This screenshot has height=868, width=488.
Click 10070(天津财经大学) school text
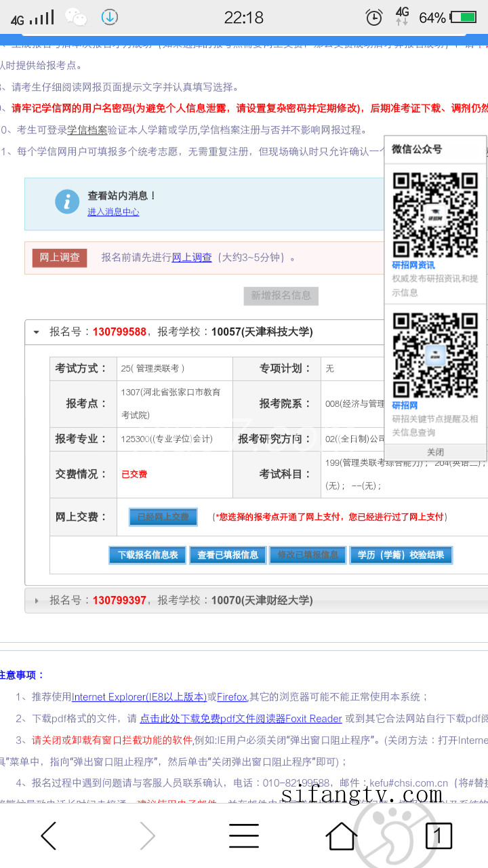pos(262,601)
